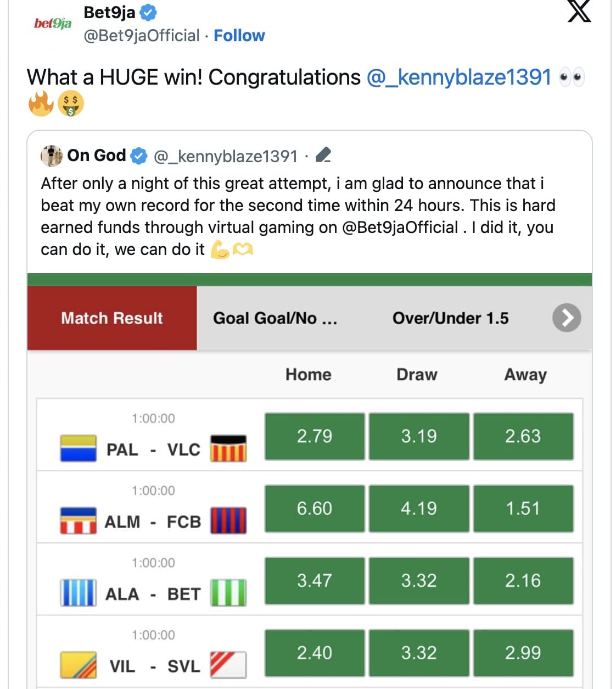Viewport: 616px width, 689px height.
Task: Click the PAL team flag icon
Action: coord(78,448)
